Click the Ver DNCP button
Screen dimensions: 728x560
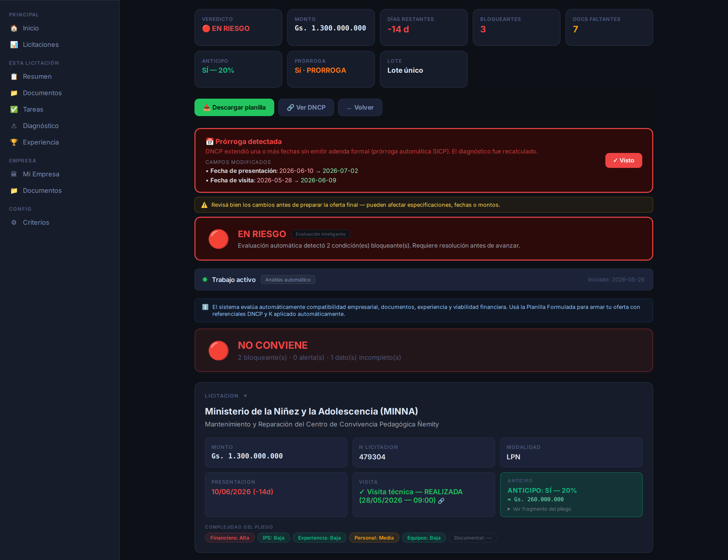coord(306,107)
